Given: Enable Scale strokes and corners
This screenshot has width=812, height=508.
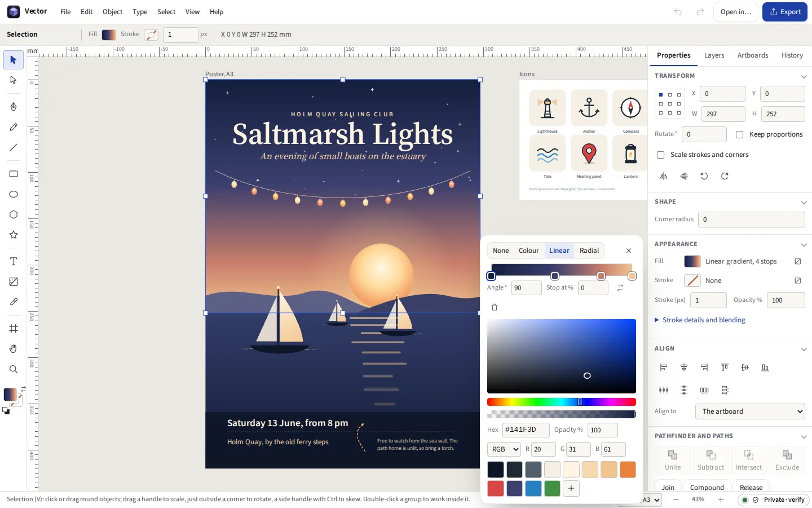Looking at the screenshot, I should click(660, 155).
